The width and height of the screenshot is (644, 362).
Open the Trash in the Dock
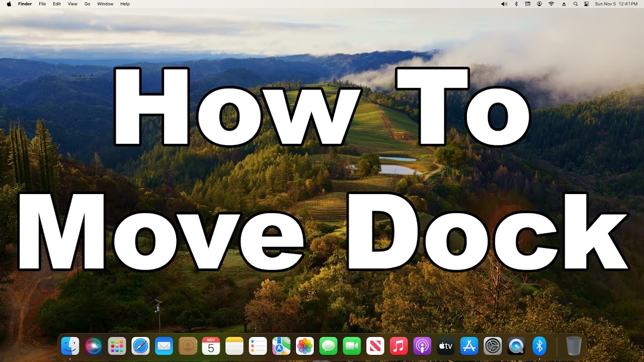(x=574, y=346)
